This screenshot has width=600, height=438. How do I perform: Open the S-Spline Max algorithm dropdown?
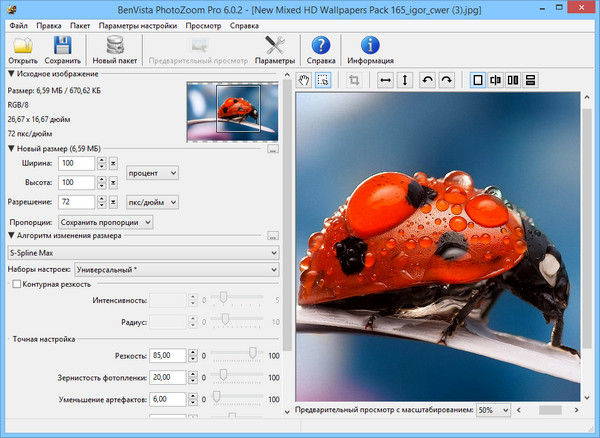tap(142, 253)
